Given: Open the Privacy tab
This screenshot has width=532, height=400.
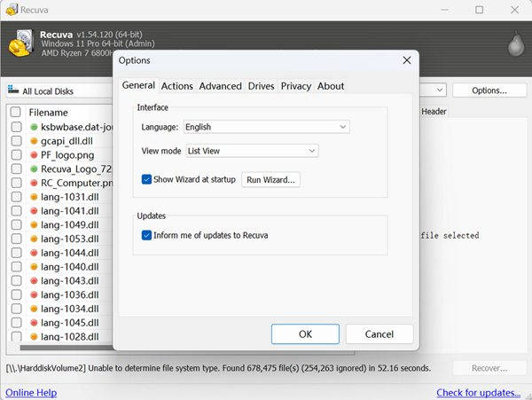Looking at the screenshot, I should tap(295, 86).
